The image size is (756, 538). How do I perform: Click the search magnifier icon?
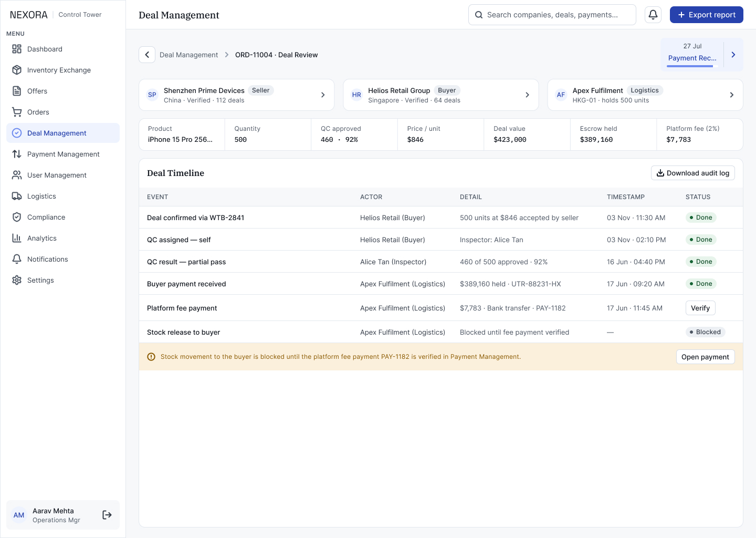click(x=479, y=15)
